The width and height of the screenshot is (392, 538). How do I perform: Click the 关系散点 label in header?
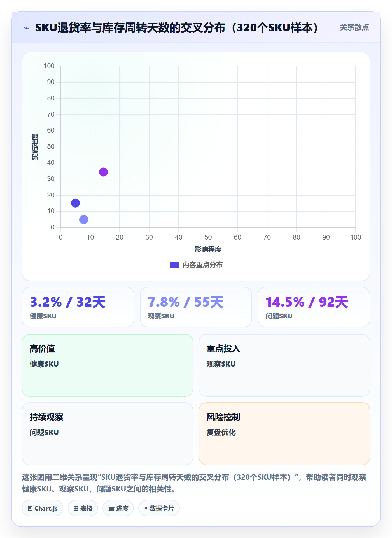tap(354, 27)
